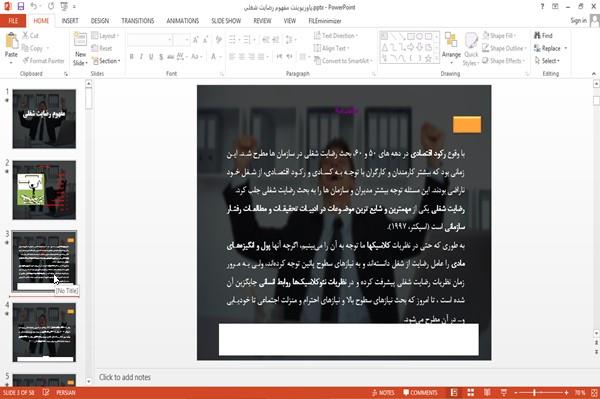Open the Font Color picker
600x399 pixels.
pyautogui.click(x=216, y=57)
